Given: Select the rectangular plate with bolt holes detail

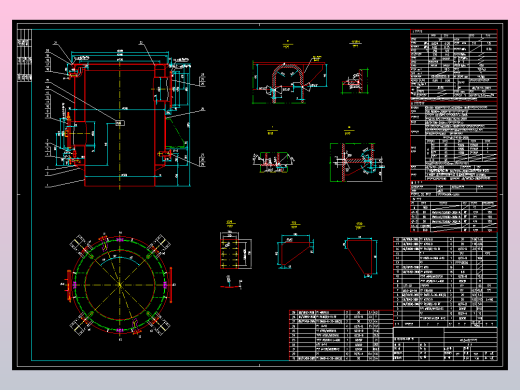Looking at the screenshot, I should coord(235,250).
